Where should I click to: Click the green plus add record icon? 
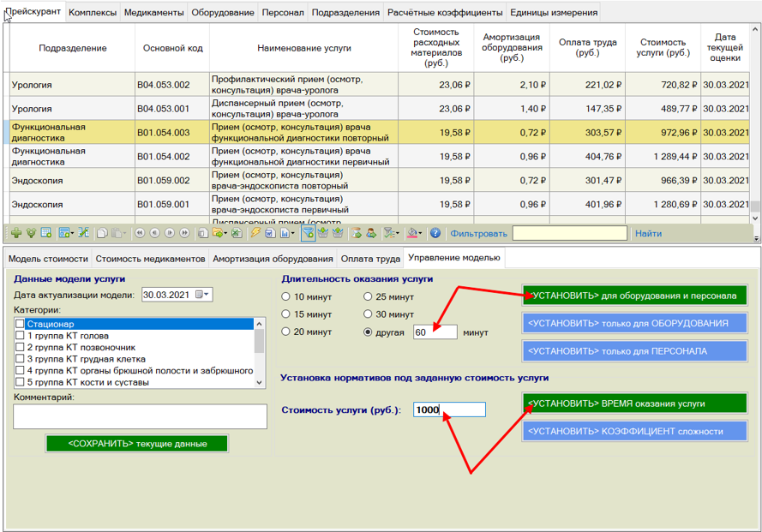coord(15,233)
